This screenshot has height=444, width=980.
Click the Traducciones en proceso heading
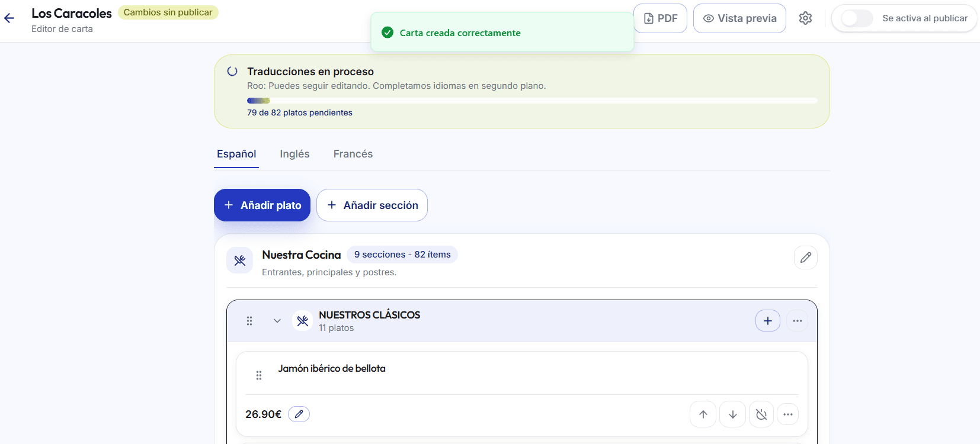click(x=310, y=72)
